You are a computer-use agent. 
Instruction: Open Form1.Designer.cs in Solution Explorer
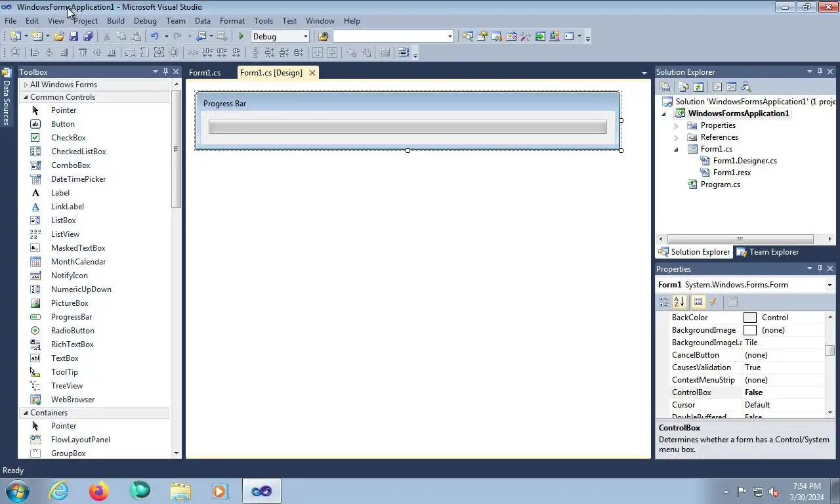pyautogui.click(x=745, y=161)
